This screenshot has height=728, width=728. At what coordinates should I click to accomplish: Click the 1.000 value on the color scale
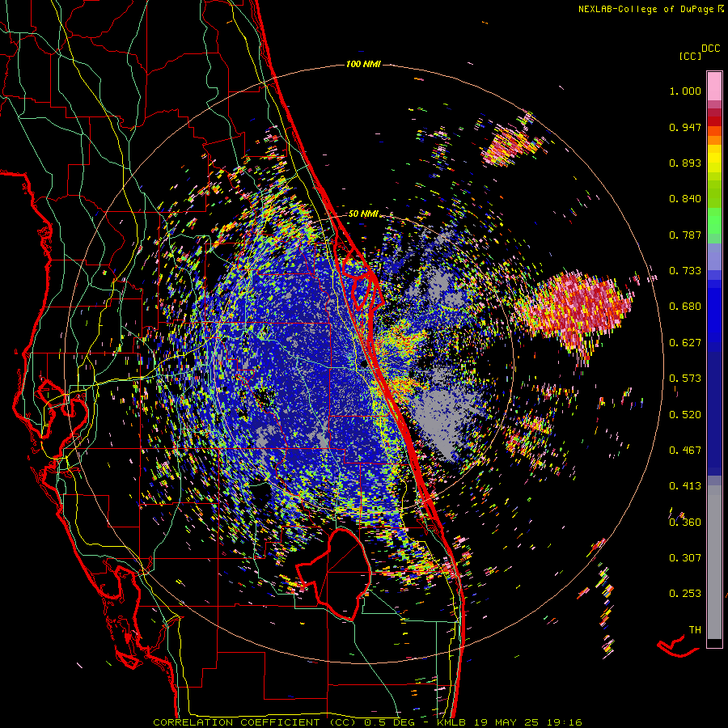click(x=685, y=91)
